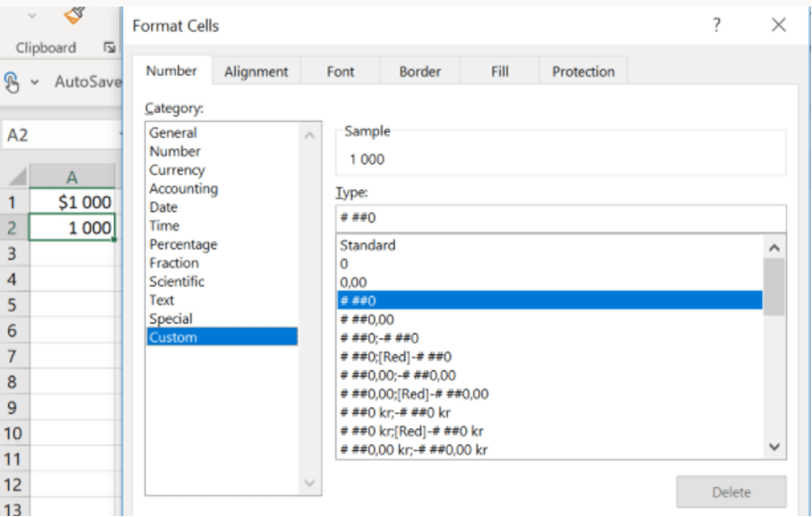
Task: Click the Format Painter brush icon
Action: point(75,15)
